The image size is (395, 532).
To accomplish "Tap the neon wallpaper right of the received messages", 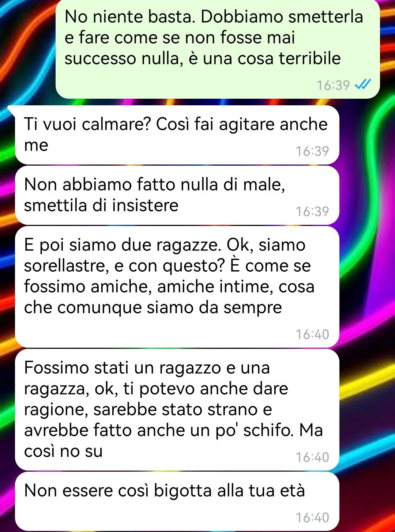I will [368, 293].
